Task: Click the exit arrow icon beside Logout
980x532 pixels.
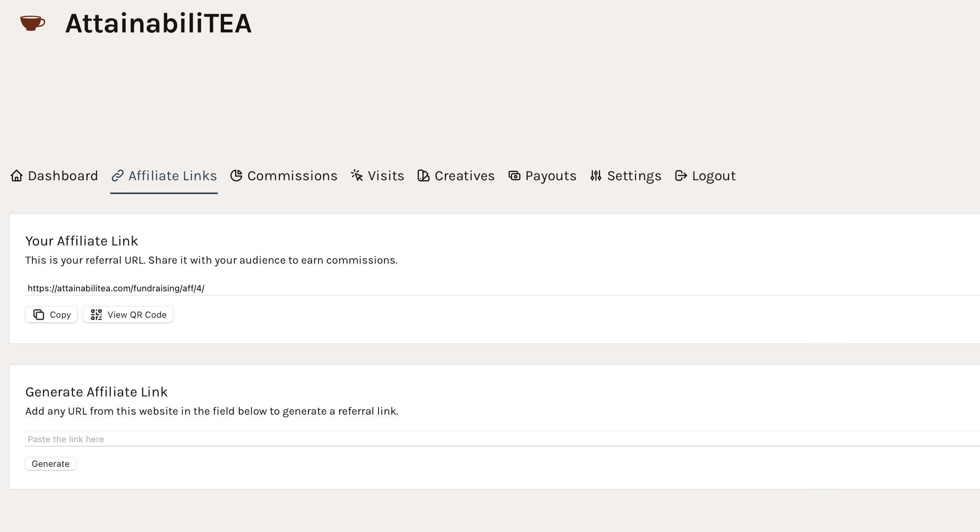Action: coord(681,175)
